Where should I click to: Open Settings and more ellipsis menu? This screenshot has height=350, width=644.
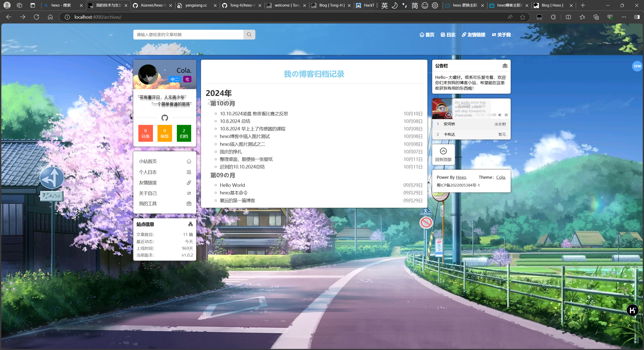tap(624, 17)
